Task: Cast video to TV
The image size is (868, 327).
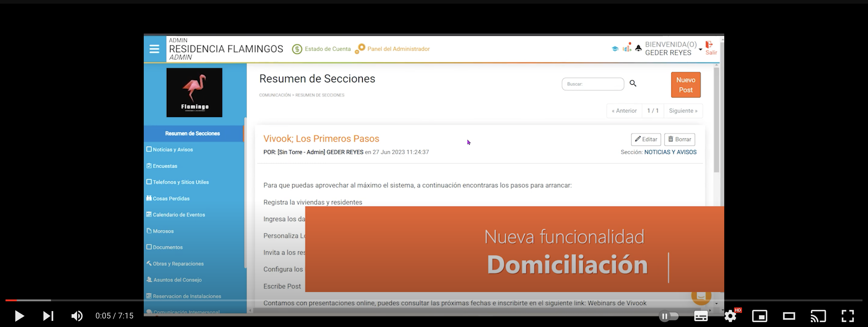Action: [x=818, y=316]
